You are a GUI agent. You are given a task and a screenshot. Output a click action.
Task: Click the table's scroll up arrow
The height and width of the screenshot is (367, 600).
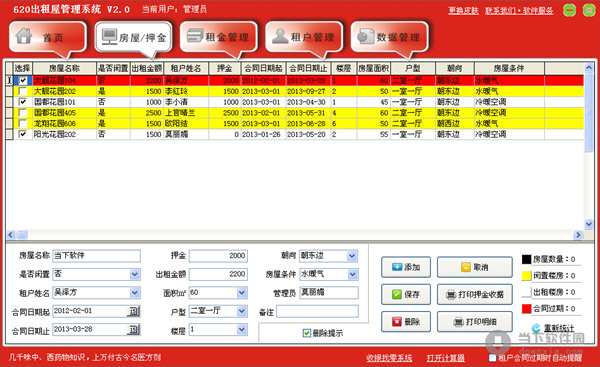tap(589, 67)
